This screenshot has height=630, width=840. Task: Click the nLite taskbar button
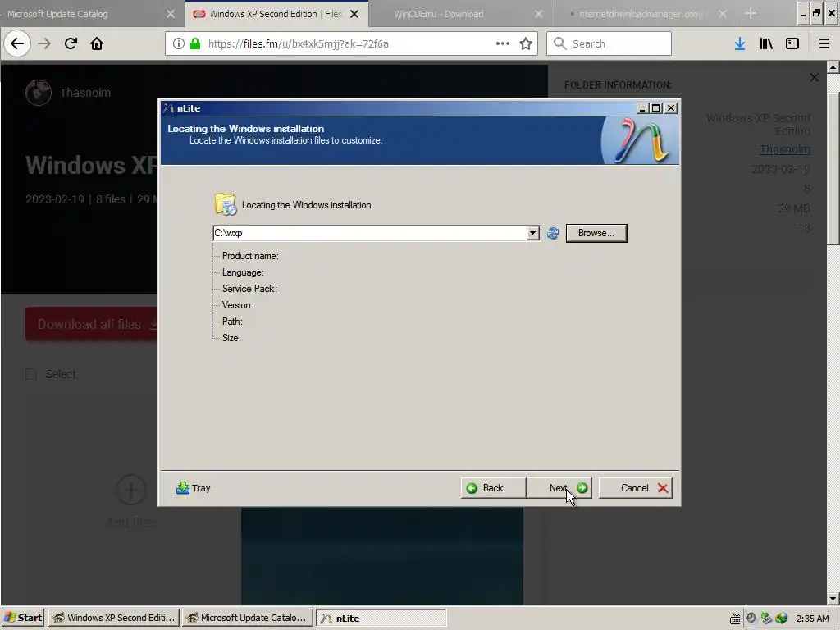(381, 618)
